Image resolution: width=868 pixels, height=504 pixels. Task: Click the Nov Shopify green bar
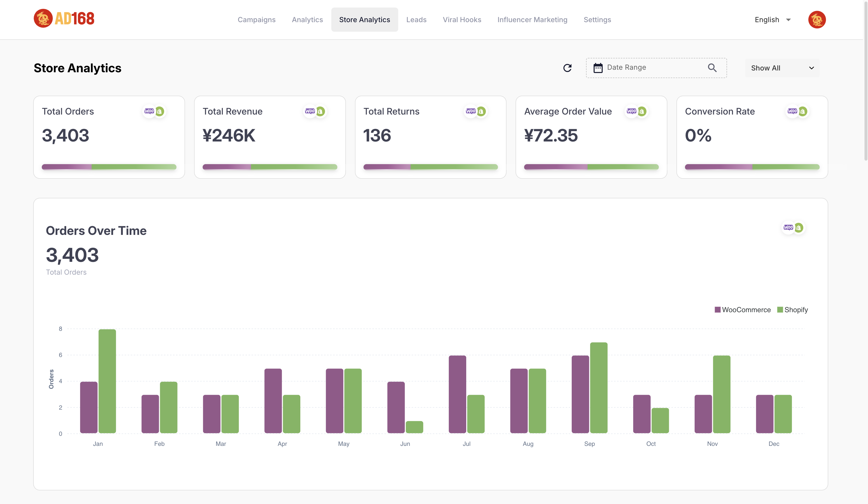click(721, 394)
